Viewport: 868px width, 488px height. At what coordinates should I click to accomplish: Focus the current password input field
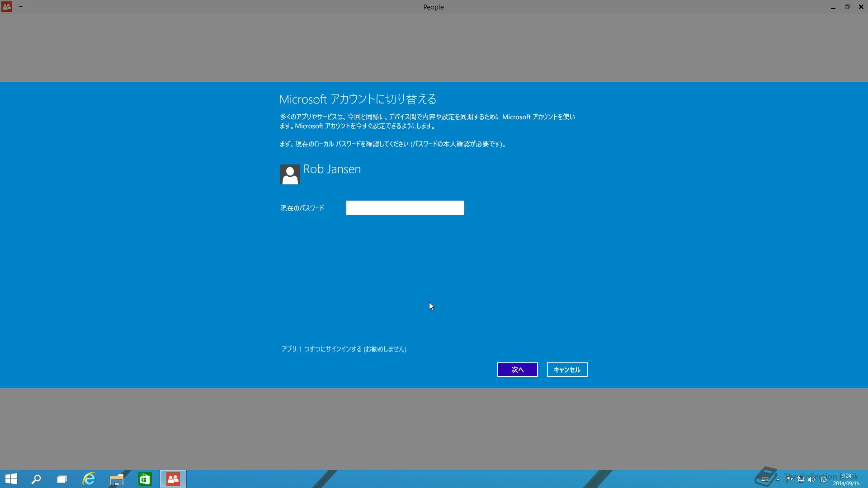click(405, 208)
